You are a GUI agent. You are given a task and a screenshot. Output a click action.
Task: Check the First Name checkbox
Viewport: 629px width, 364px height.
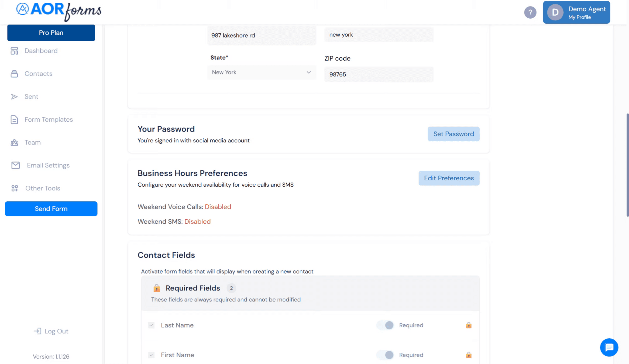[151, 355]
